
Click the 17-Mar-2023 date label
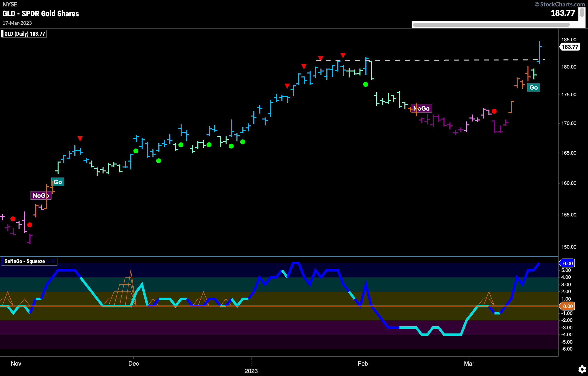[17, 23]
